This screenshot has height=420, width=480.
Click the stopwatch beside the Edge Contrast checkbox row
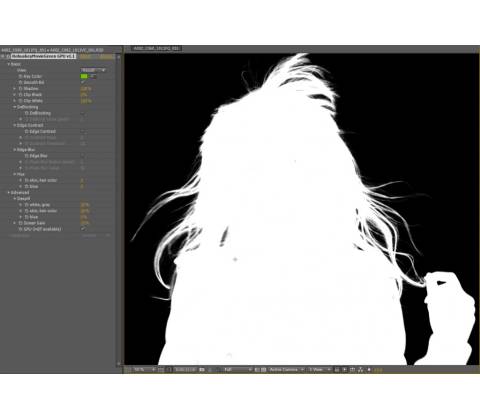coord(27,131)
